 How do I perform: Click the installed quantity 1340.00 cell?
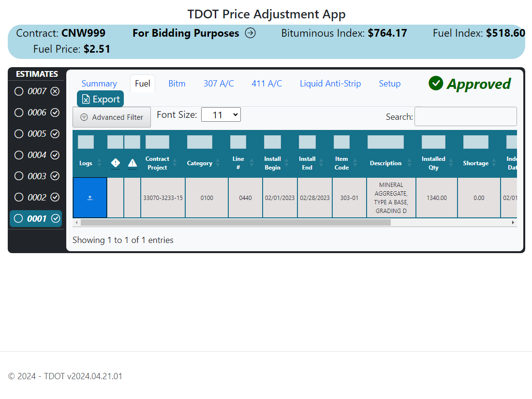(x=437, y=198)
